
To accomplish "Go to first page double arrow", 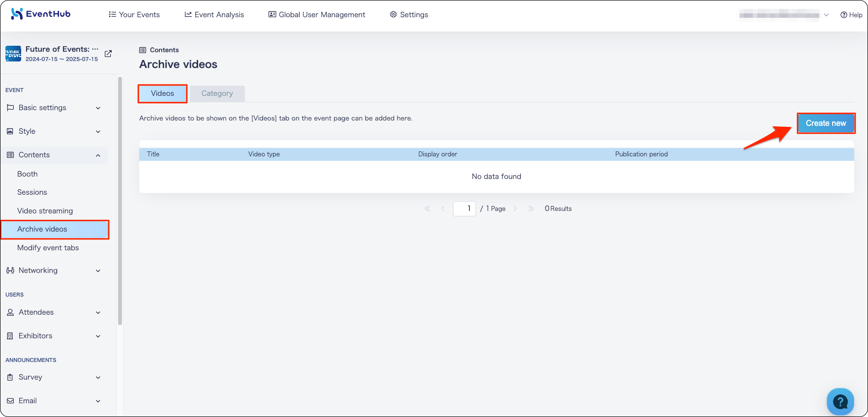I will point(427,208).
